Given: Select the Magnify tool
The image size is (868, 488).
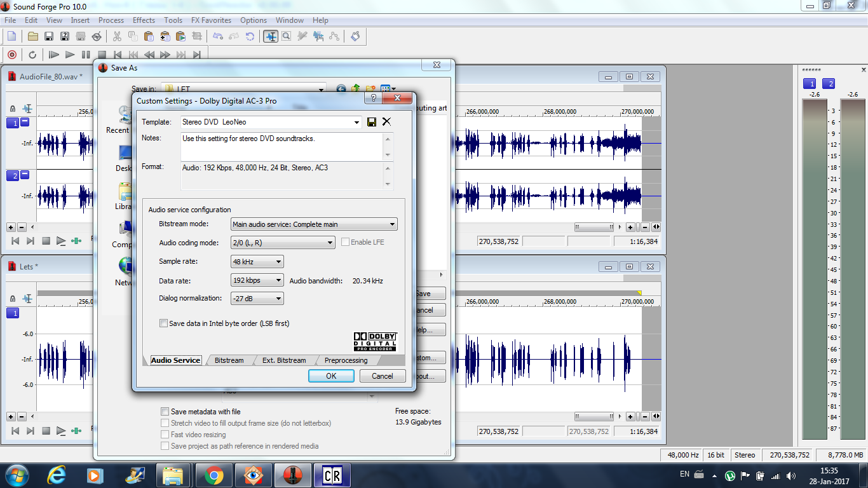Looking at the screenshot, I should [x=287, y=36].
